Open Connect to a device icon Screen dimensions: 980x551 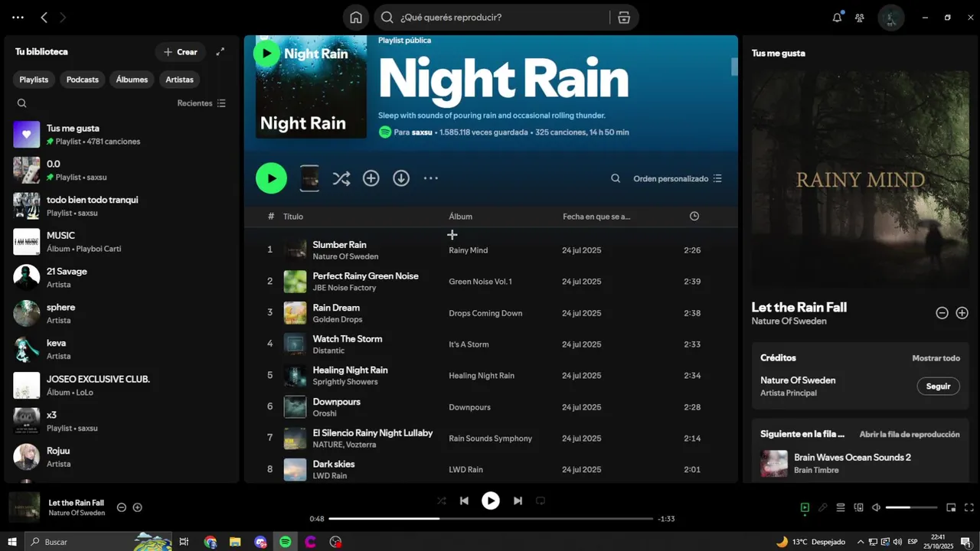pyautogui.click(x=858, y=507)
